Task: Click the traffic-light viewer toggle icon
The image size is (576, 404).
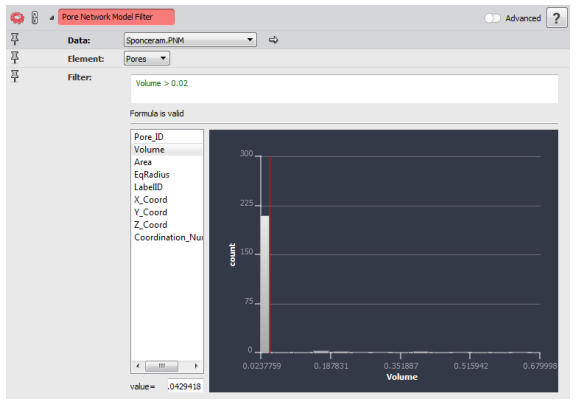Action: click(35, 17)
